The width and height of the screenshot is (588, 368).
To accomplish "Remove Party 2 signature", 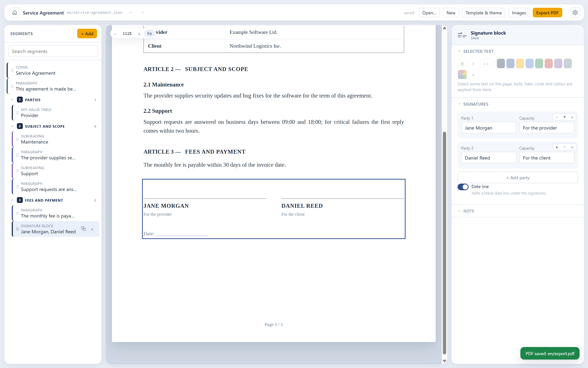I will pos(572,147).
